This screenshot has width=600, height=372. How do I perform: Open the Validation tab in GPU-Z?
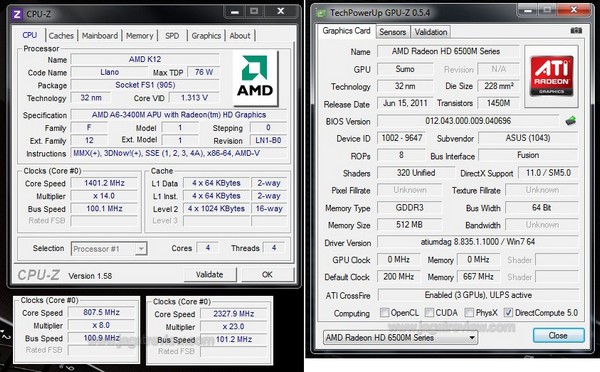tap(431, 32)
